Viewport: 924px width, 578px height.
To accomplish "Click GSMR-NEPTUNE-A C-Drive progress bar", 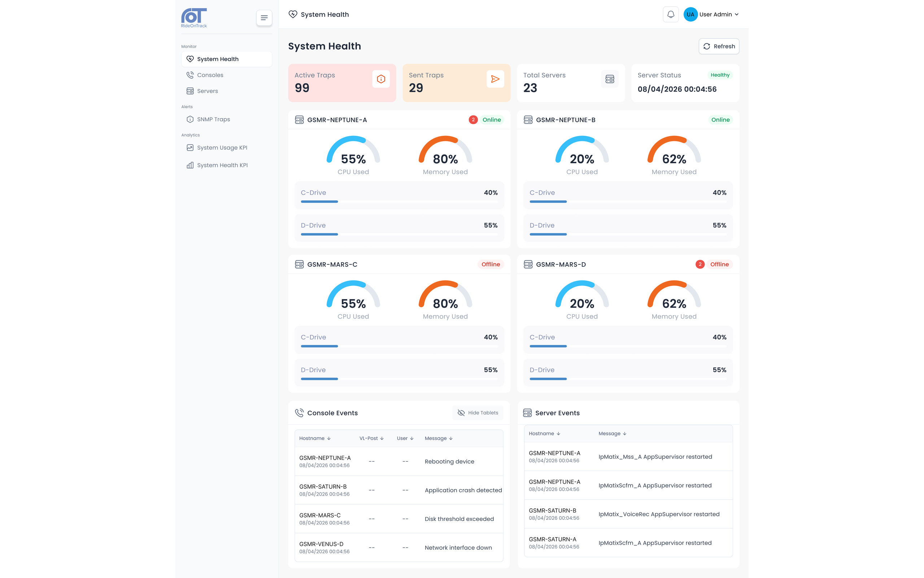I will coord(399,202).
